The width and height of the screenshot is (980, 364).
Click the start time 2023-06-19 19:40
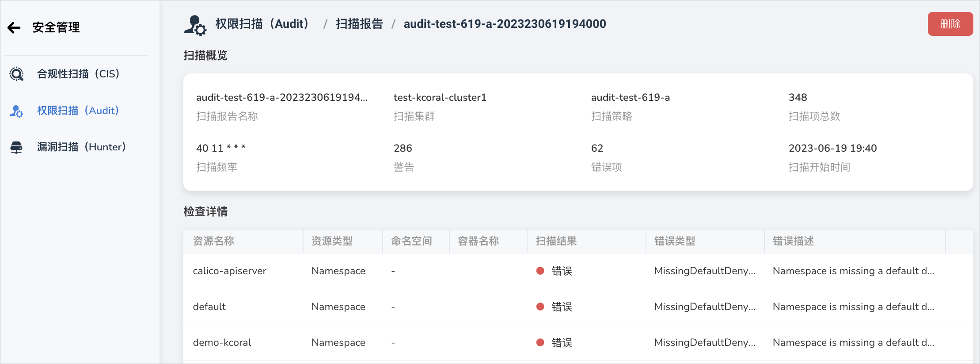tap(833, 148)
